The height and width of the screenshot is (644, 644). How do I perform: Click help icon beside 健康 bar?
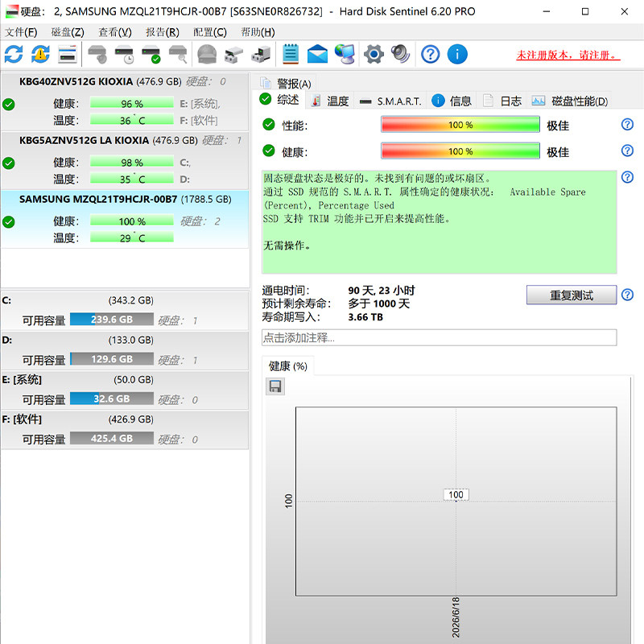coord(627,151)
